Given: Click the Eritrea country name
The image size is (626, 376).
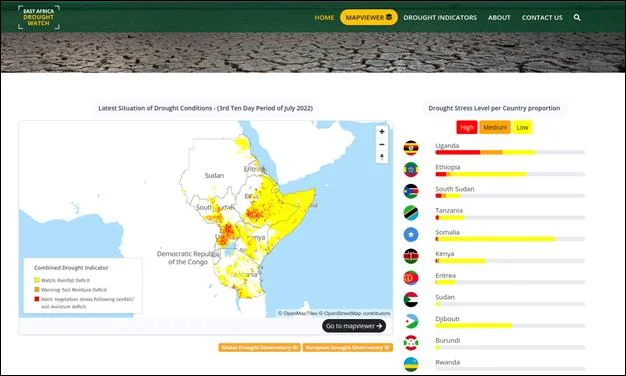Looking at the screenshot, I should [x=446, y=275].
